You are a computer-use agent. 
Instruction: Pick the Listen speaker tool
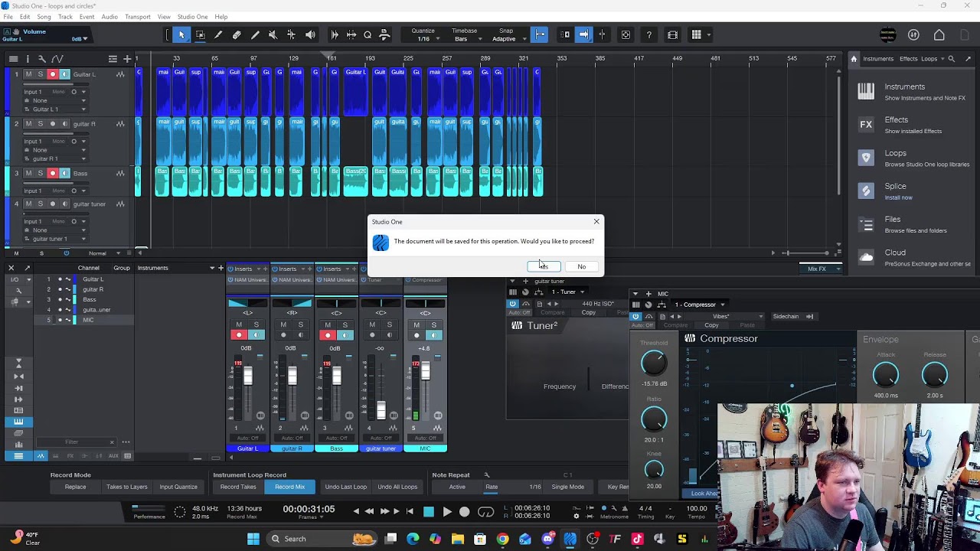pos(310,34)
